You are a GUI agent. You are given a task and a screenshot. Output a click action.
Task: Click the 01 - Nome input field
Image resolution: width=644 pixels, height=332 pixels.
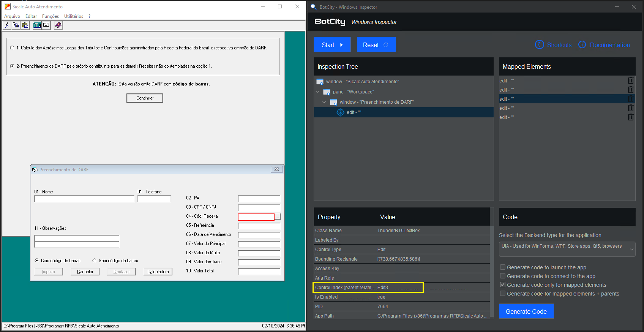[84, 199]
